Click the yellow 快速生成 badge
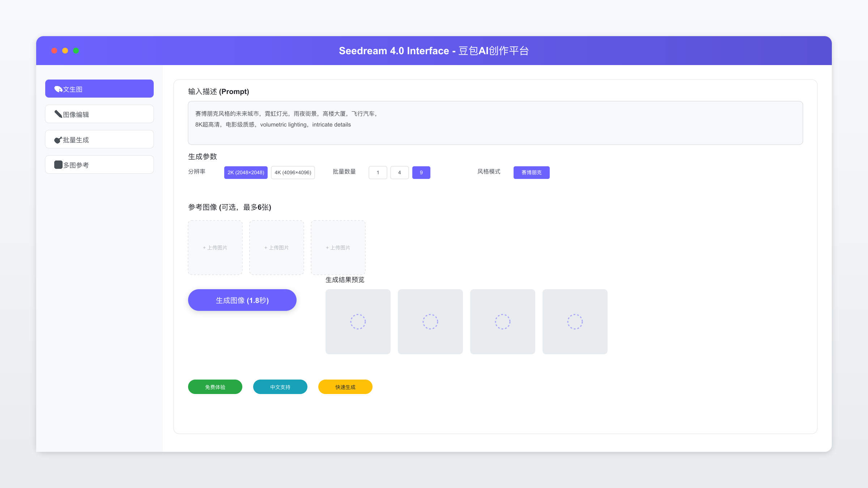The width and height of the screenshot is (868, 488). click(345, 387)
